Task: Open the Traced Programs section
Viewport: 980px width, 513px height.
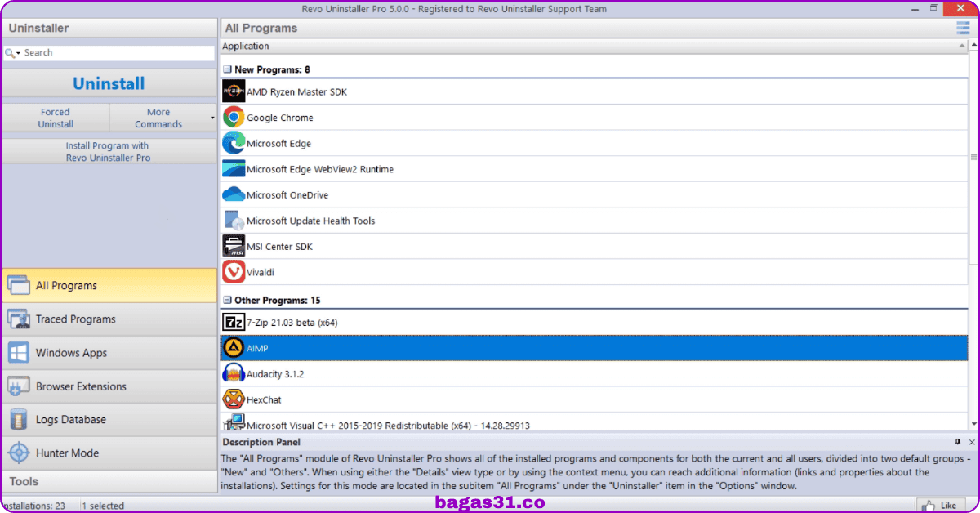Action: point(109,319)
